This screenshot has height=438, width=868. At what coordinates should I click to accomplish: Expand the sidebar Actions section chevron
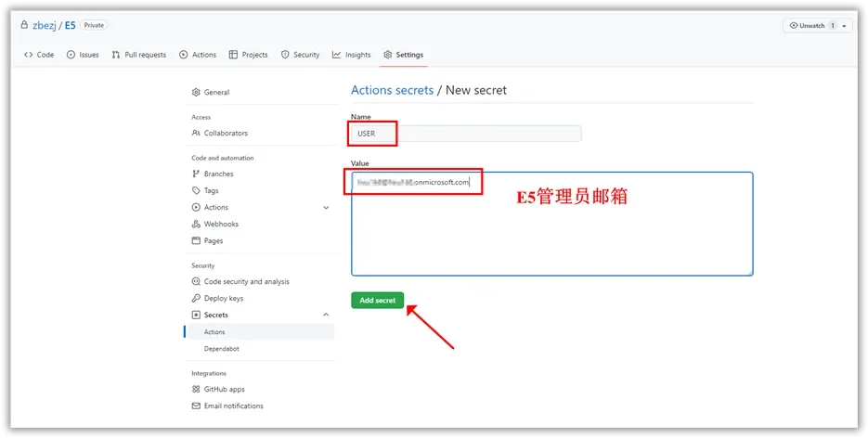click(x=326, y=207)
